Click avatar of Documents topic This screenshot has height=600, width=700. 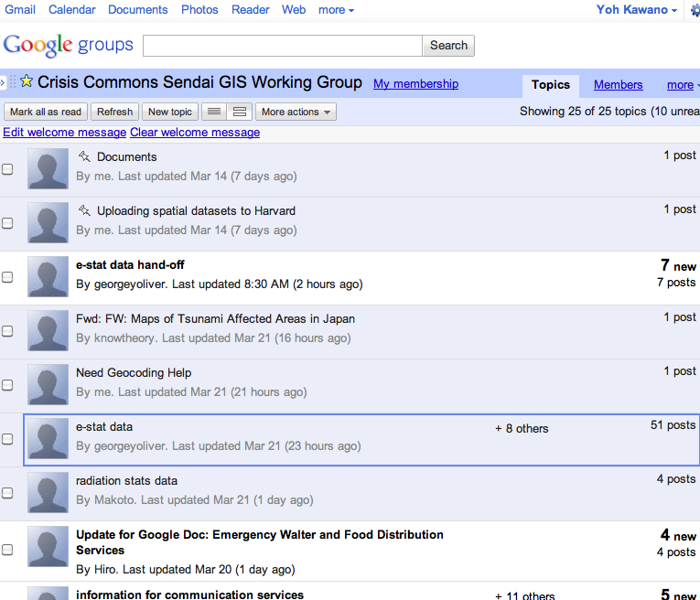point(48,168)
